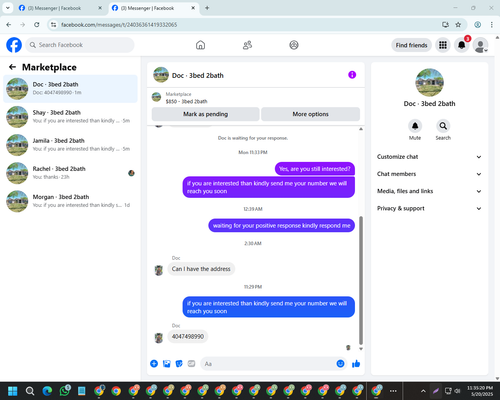Open taskbar overflow three dots
This screenshot has height=400, width=500.
[393, 391]
